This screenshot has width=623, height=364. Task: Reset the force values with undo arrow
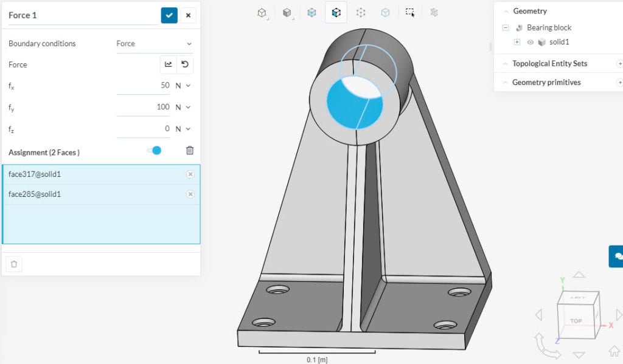tap(185, 64)
